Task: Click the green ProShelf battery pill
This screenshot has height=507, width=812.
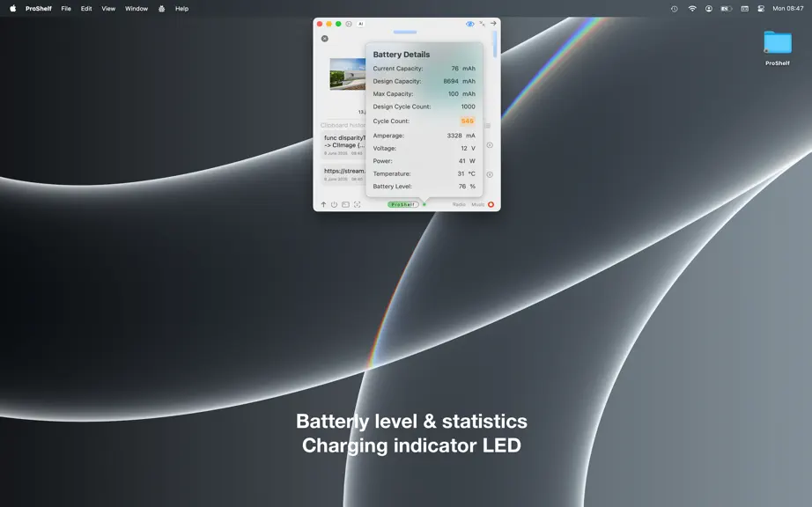Action: coord(402,204)
